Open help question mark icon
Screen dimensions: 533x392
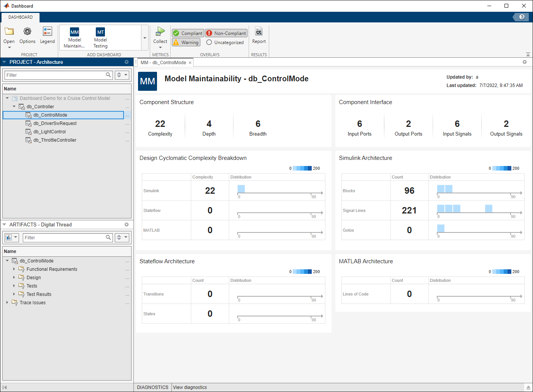[522, 17]
